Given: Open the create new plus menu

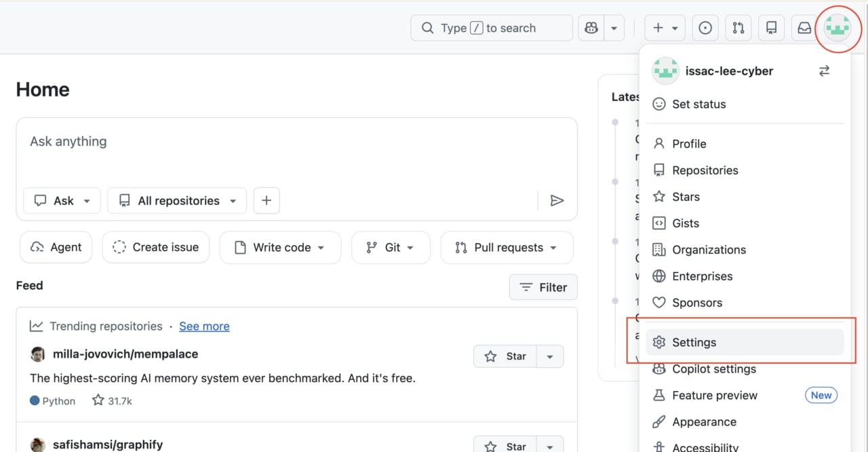Looking at the screenshot, I should pyautogui.click(x=665, y=28).
